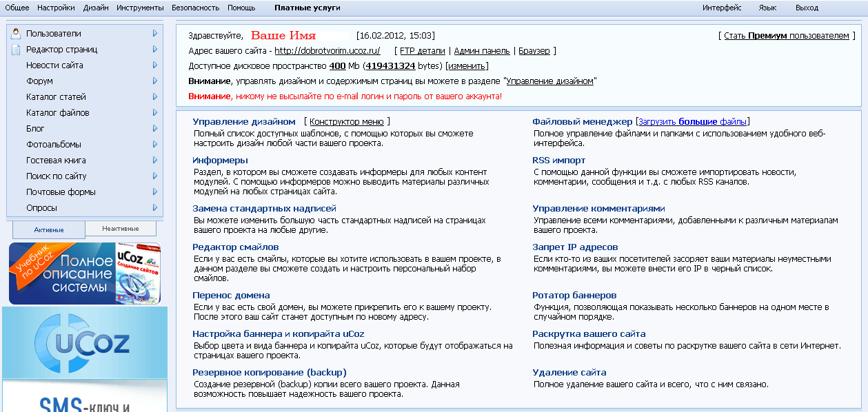Open the Каталог статей module

[x=56, y=96]
